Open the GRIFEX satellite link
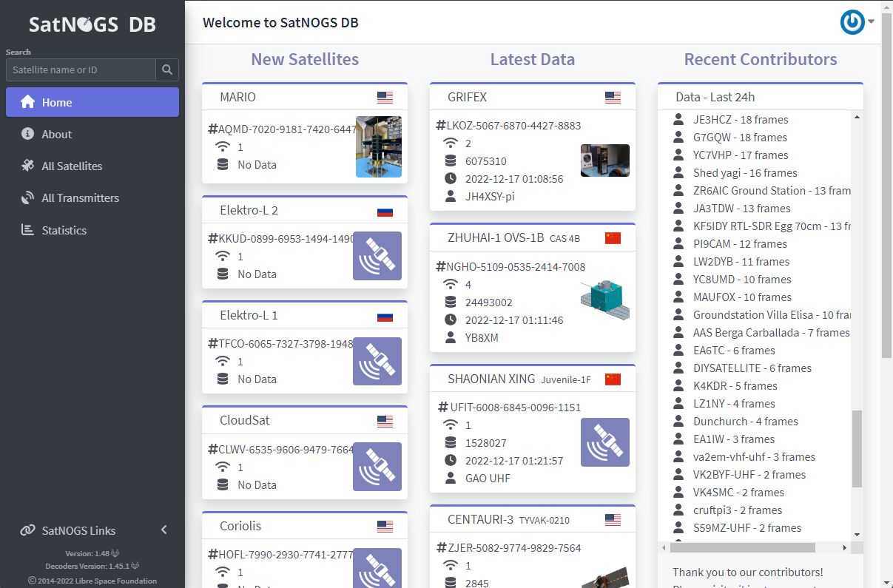Viewport: 893px width, 588px height. pyautogui.click(x=467, y=97)
